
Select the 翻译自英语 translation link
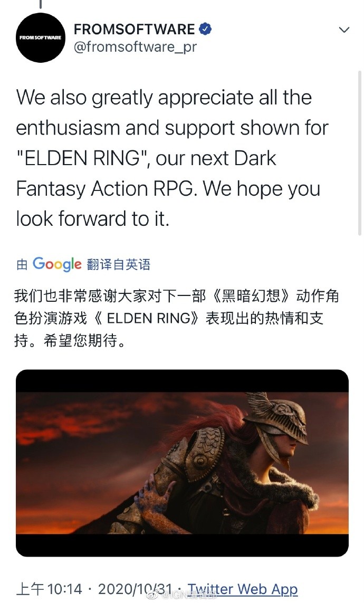[118, 264]
